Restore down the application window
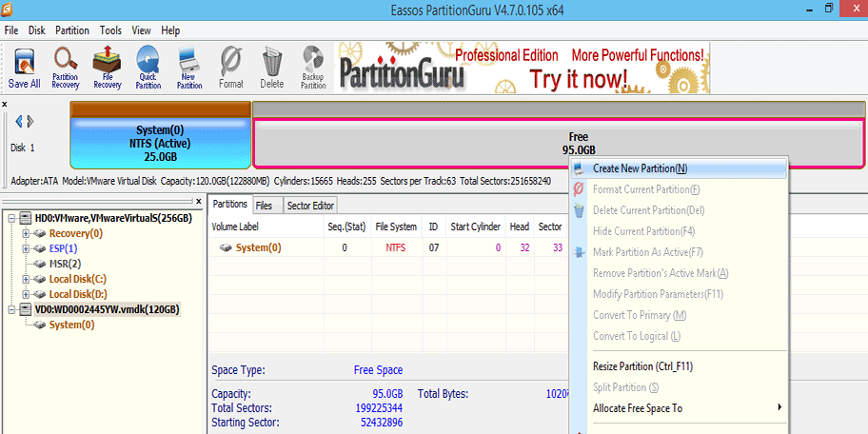The width and height of the screenshot is (868, 434). pyautogui.click(x=829, y=8)
